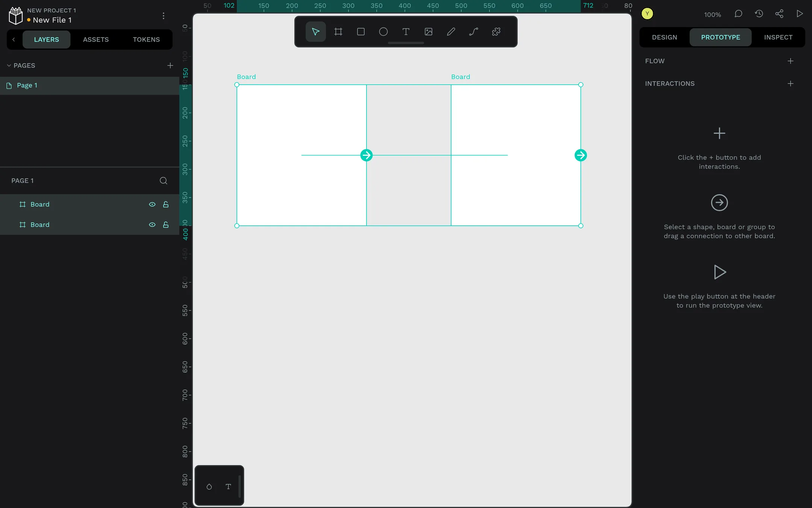Click the Share icon in header
The image size is (812, 508).
coord(779,14)
